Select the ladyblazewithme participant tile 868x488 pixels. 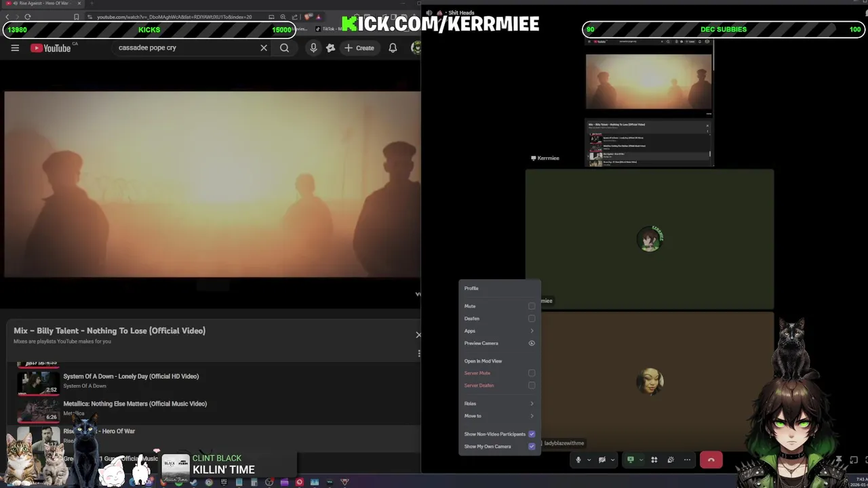pyautogui.click(x=650, y=382)
